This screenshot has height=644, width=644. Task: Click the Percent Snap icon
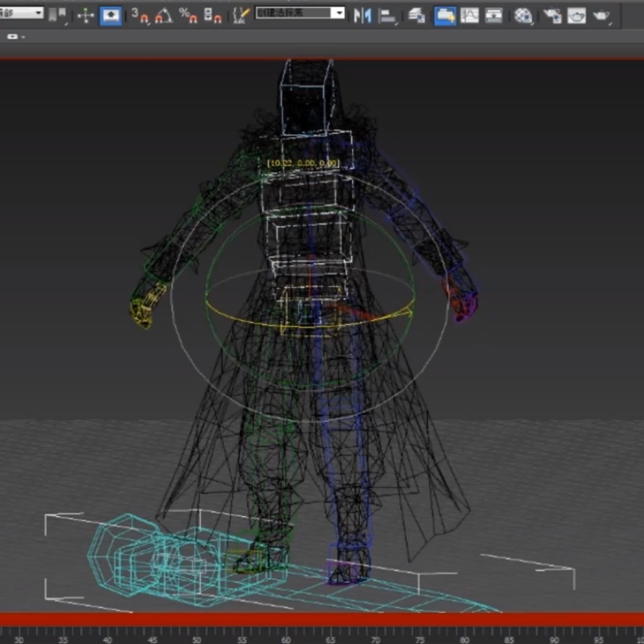click(x=188, y=16)
